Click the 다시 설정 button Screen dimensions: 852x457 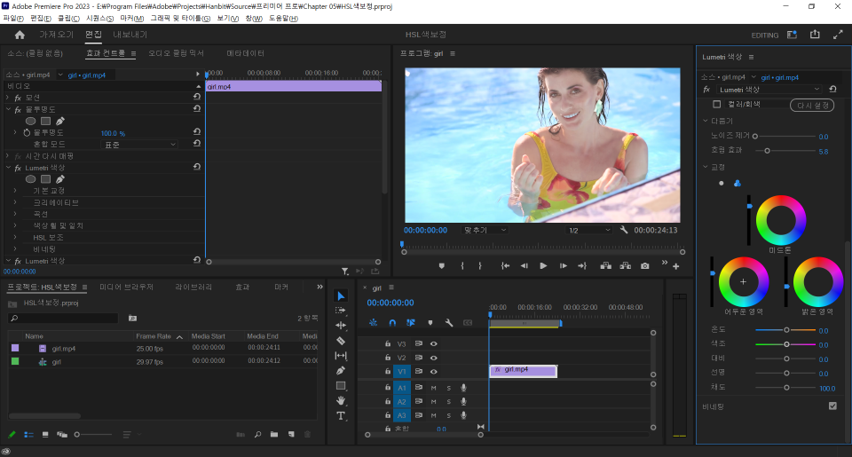tap(812, 105)
